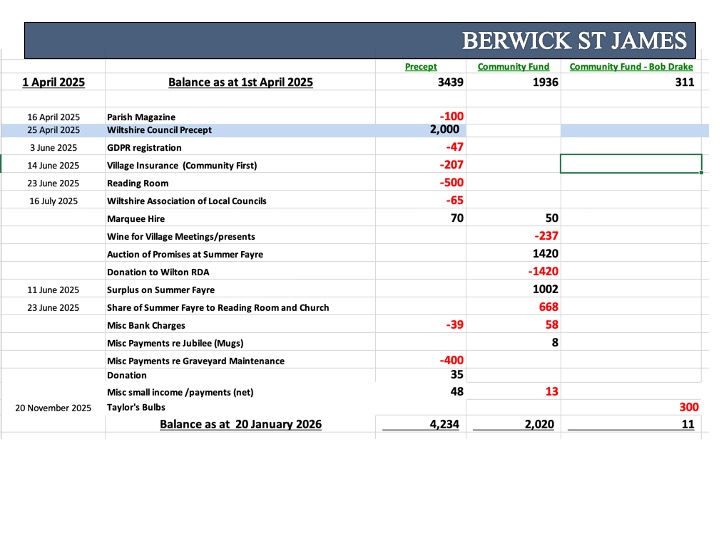The width and height of the screenshot is (720, 540).
Task: Select the Taylor's Bulbs 300 amount
Action: coord(686,407)
